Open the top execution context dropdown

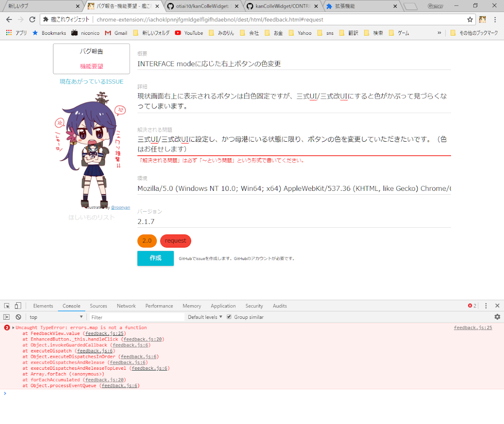click(56, 317)
